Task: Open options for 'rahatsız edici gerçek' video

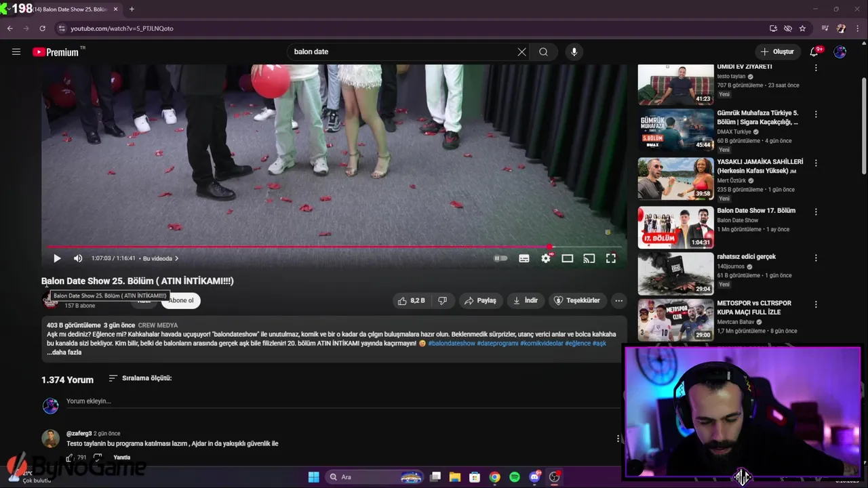Action: point(816,258)
